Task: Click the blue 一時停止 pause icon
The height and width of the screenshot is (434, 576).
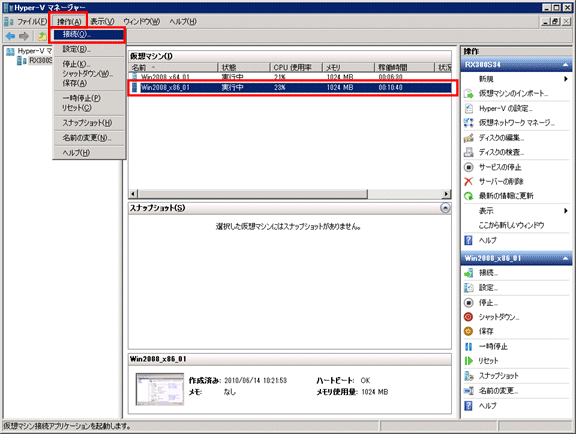Action: [469, 347]
